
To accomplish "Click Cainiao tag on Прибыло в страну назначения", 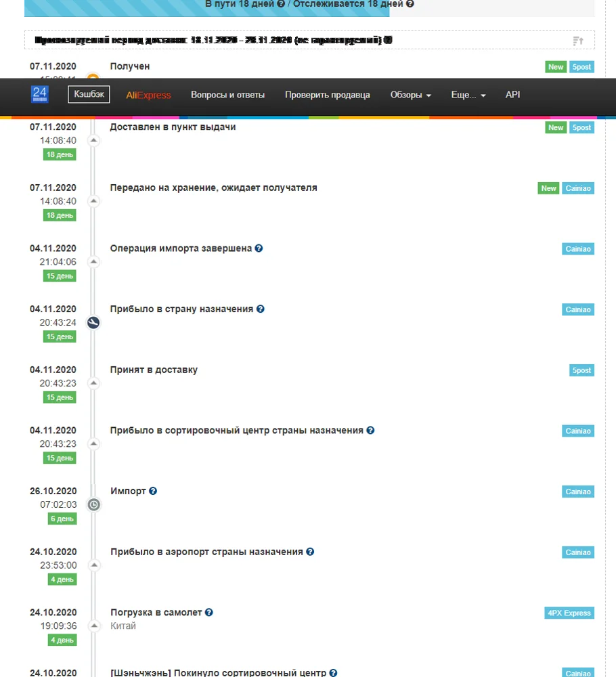I will pos(578,309).
